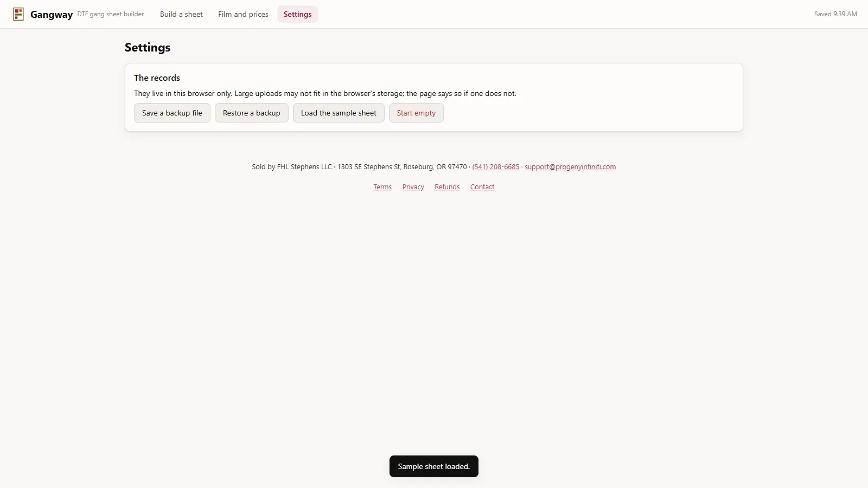Switch to Film and prices tab

[x=243, y=14]
